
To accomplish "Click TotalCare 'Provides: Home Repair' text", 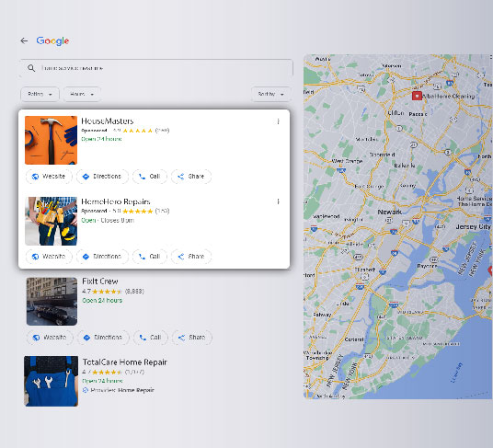I will [x=122, y=390].
